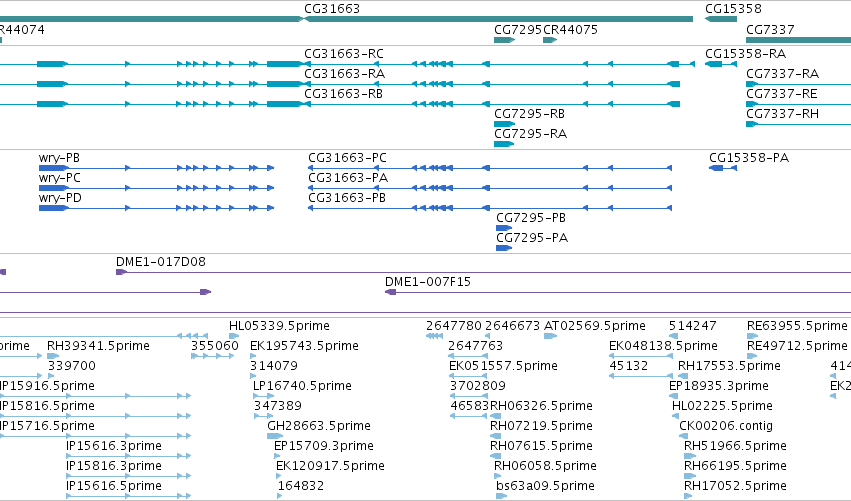Image resolution: width=851 pixels, height=501 pixels.
Task: Click the wry-PB protein label
Action: point(59,158)
